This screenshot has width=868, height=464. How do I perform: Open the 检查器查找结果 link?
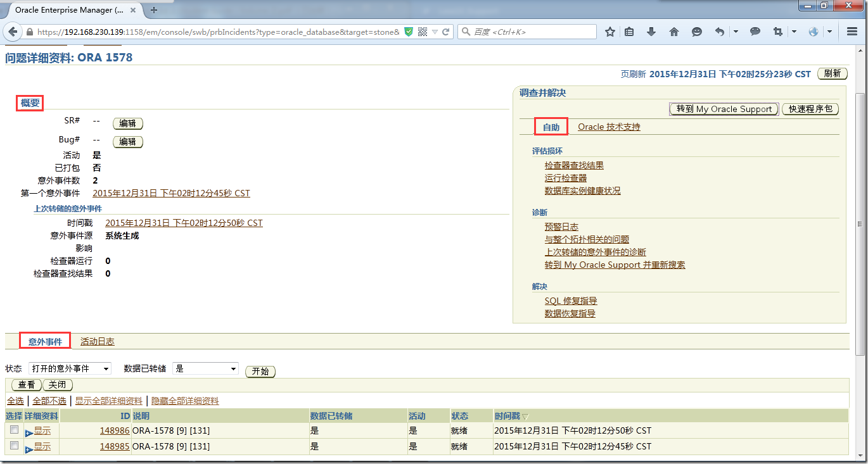pos(574,165)
